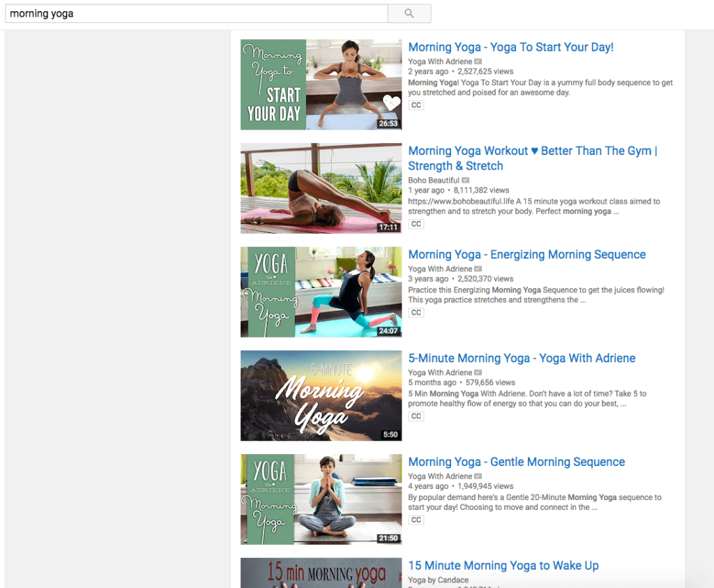Click the 5-Minute Morning Yoga mountain thumbnail

pyautogui.click(x=321, y=395)
